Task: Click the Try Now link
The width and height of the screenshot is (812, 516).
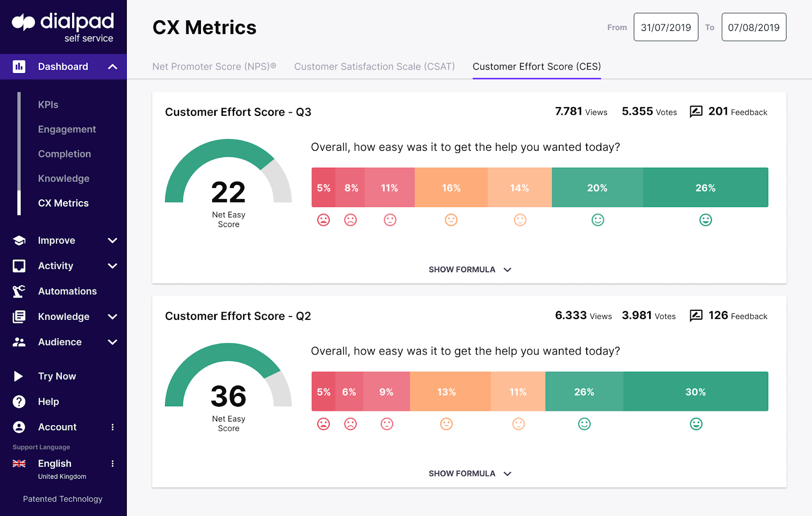Action: (57, 376)
